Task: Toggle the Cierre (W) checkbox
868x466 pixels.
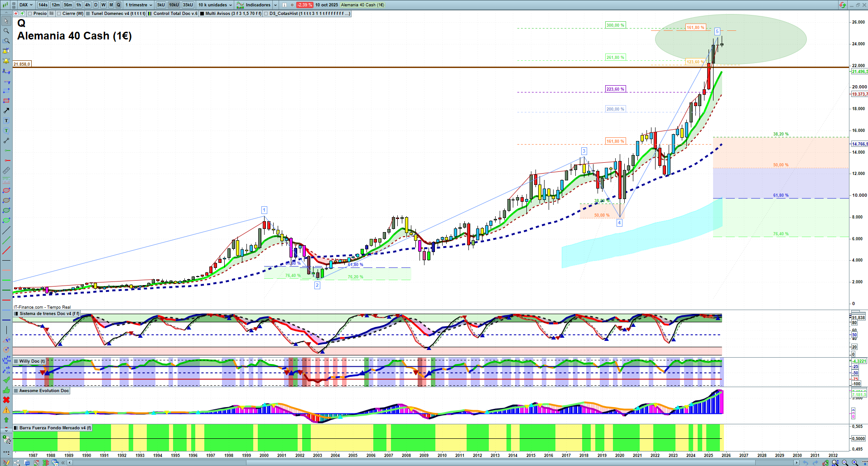Action: 59,14
